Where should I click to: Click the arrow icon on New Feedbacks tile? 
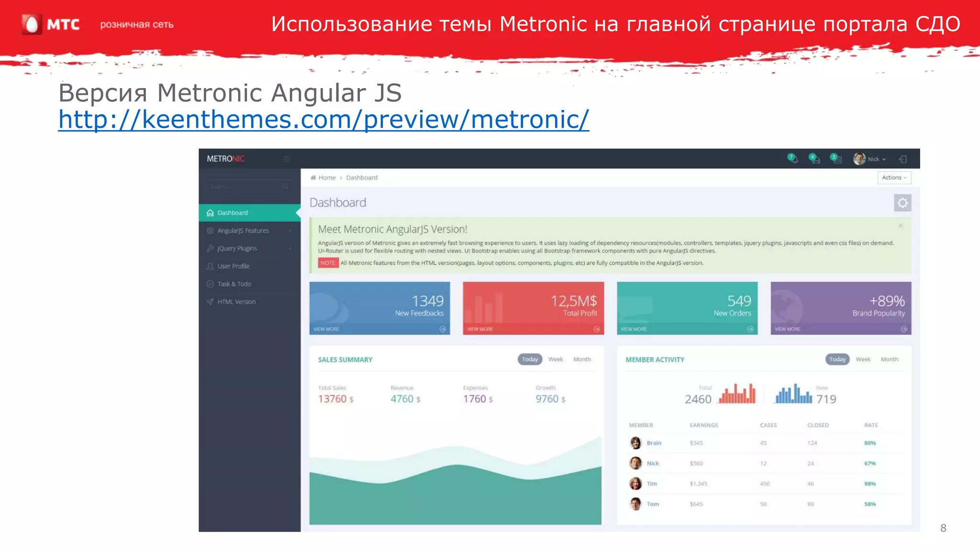[x=443, y=329]
